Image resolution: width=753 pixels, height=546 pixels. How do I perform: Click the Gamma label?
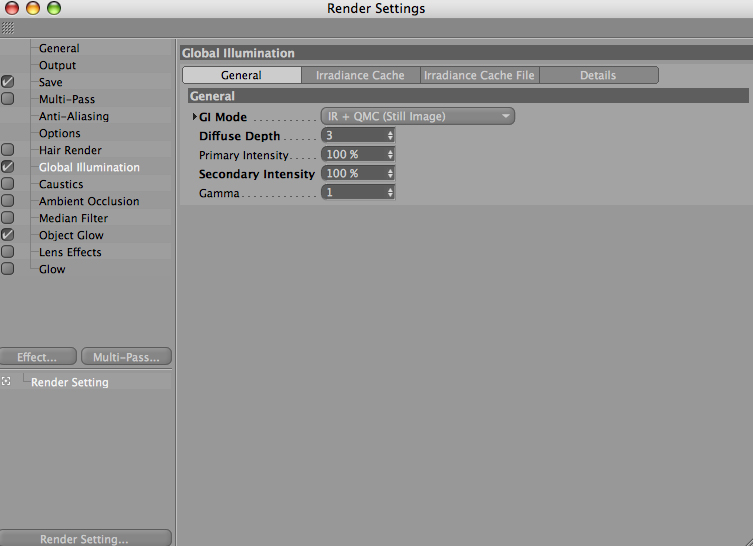coord(219,193)
